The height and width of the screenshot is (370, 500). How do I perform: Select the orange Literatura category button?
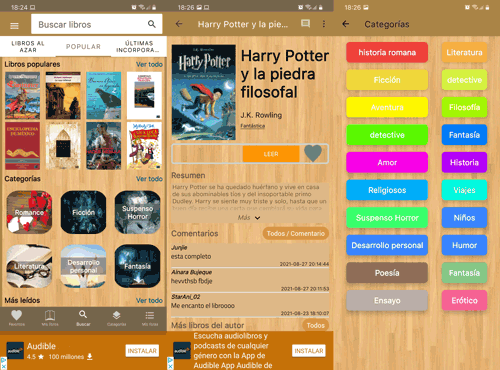coord(464,52)
